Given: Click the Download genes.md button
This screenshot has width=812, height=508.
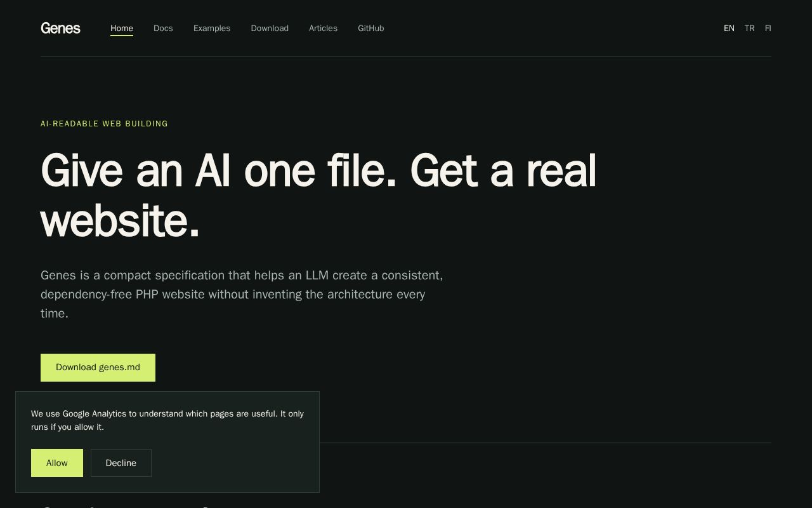Looking at the screenshot, I should point(98,368).
